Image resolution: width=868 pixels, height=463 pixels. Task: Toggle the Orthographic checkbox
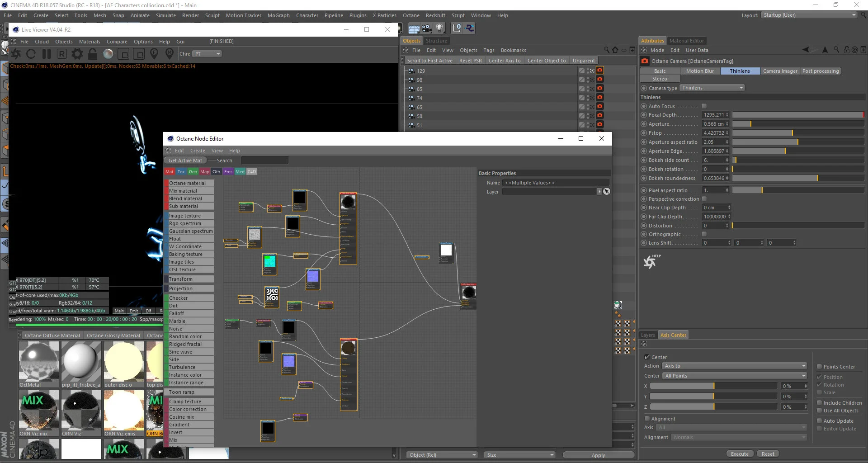(704, 234)
